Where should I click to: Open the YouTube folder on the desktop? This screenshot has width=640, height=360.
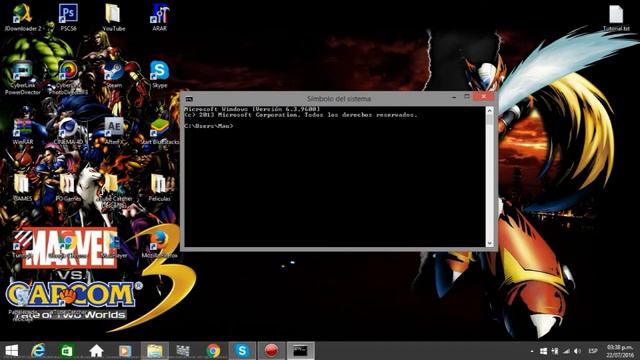click(x=113, y=18)
